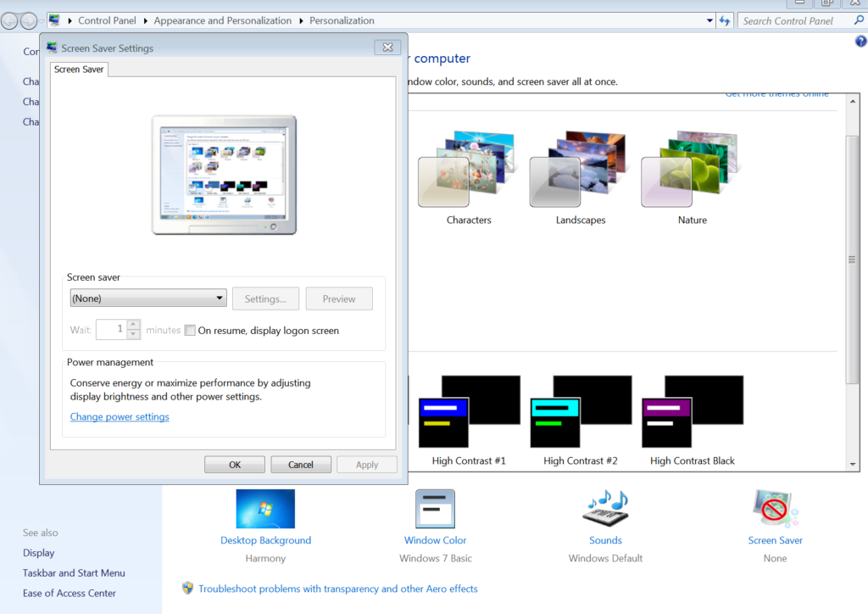Screen dimensions: 868x614
Task: Click the Get more themes online link
Action: (x=776, y=93)
